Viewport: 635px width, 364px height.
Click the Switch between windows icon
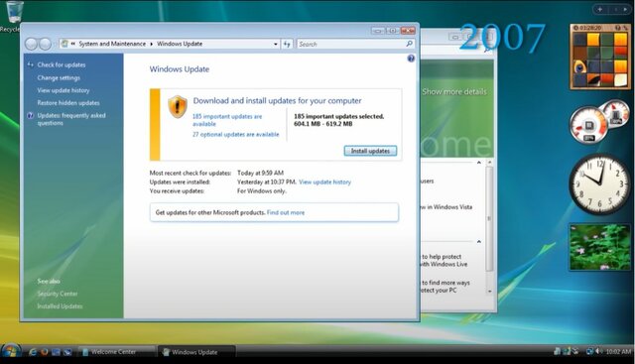click(x=66, y=352)
